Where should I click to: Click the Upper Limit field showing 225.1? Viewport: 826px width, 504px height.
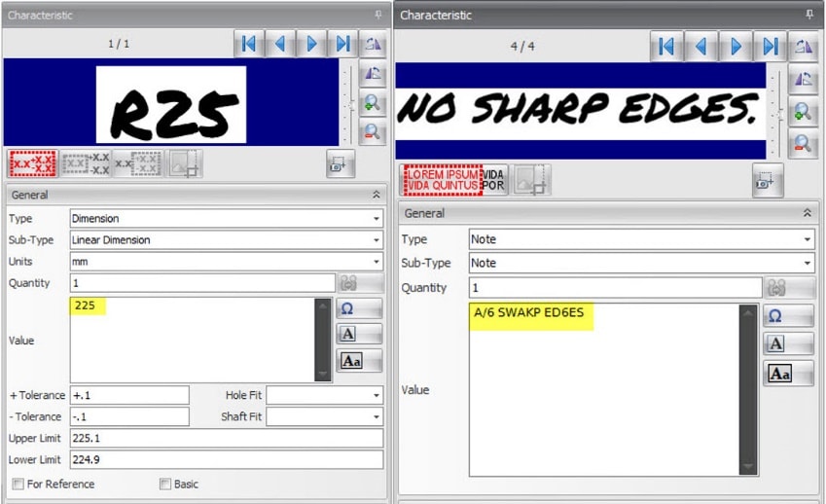click(x=226, y=438)
